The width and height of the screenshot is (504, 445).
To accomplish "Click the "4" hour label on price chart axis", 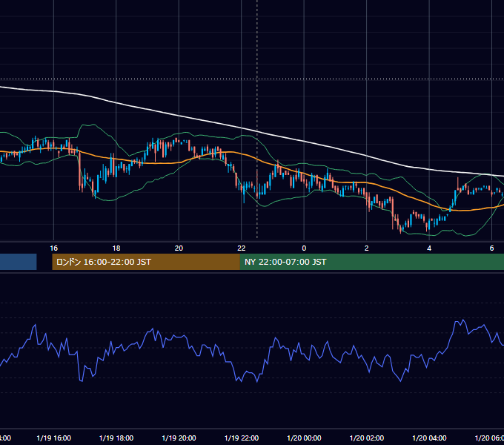I will pyautogui.click(x=429, y=248).
